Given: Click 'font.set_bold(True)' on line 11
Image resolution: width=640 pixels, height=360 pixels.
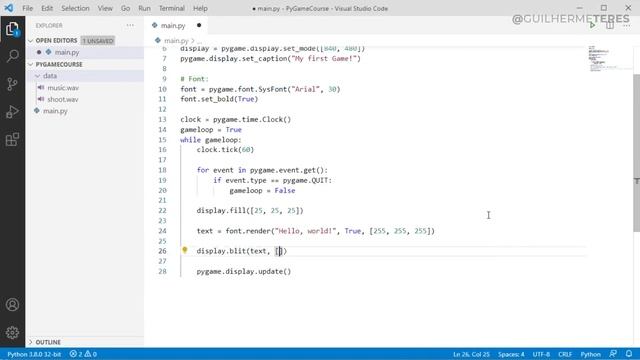Looking at the screenshot, I should pos(219,99).
